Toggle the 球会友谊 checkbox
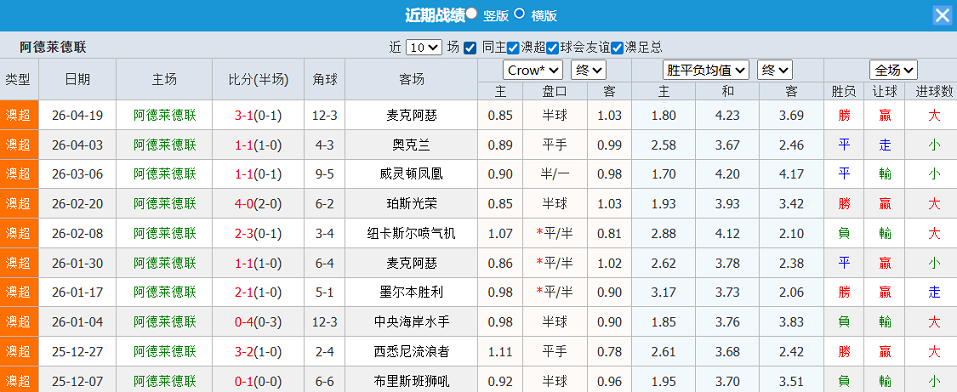957x392 pixels. click(552, 48)
